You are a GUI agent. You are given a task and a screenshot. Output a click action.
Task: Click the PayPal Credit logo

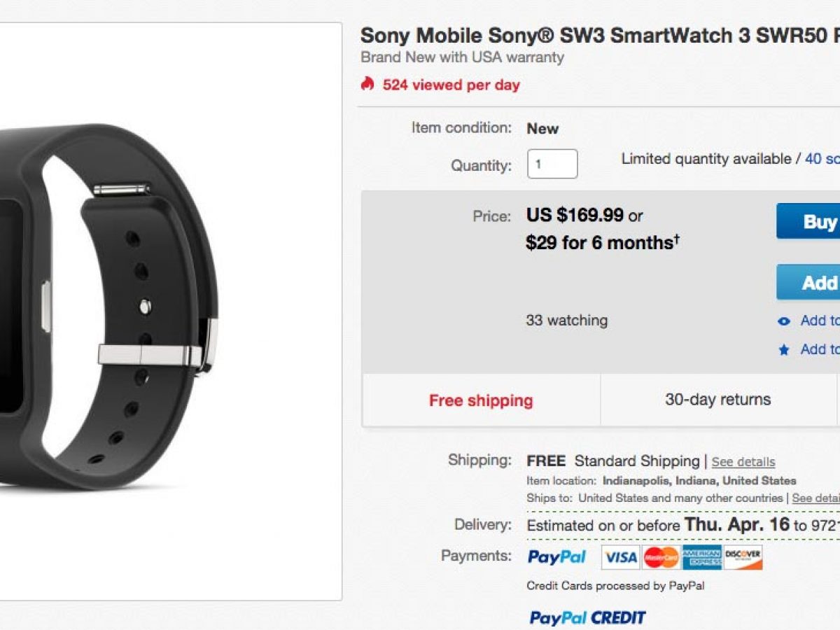pos(587,617)
